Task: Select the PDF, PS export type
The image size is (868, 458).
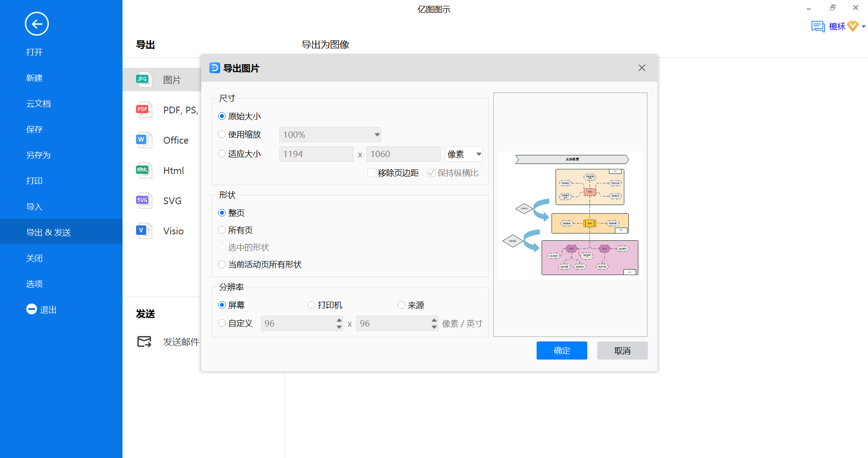Action: (181, 110)
